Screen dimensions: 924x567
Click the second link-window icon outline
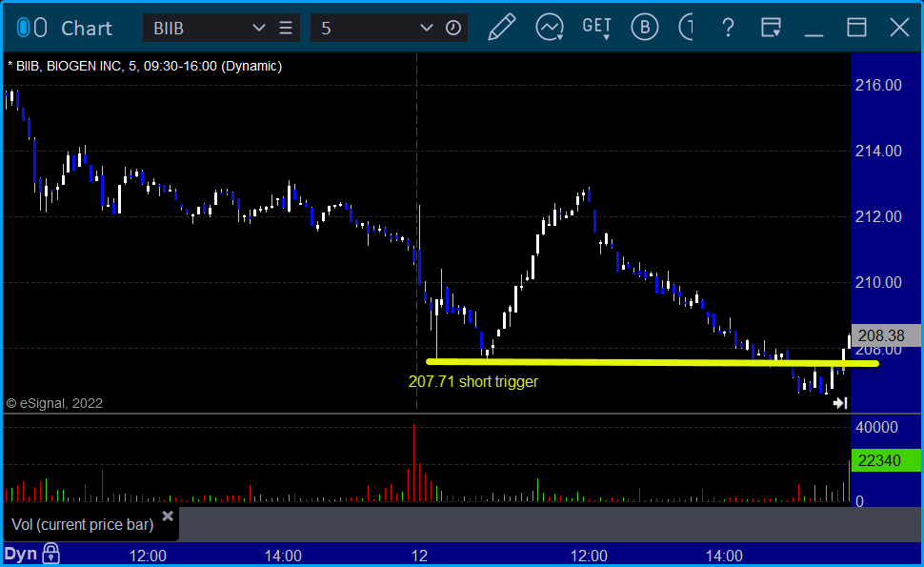[x=40, y=28]
